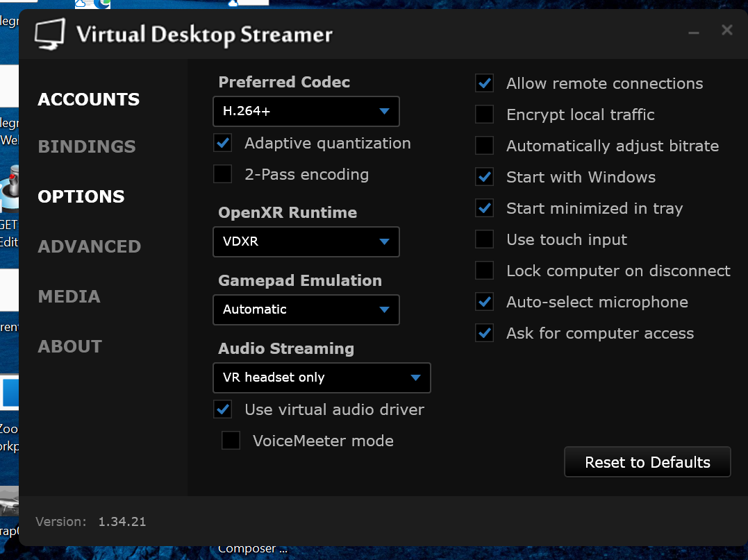Uncheck Start with Windows
748x560 pixels.
[485, 177]
